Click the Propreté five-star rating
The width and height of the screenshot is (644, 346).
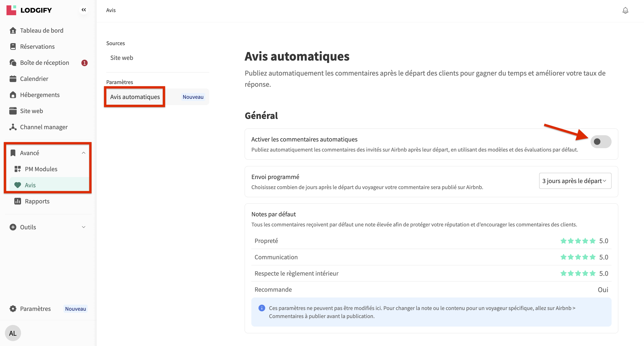point(578,241)
